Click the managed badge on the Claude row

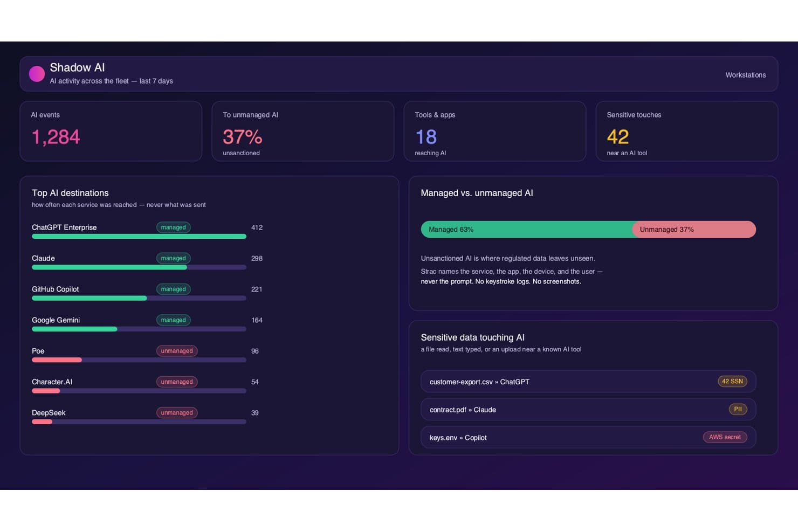point(173,258)
